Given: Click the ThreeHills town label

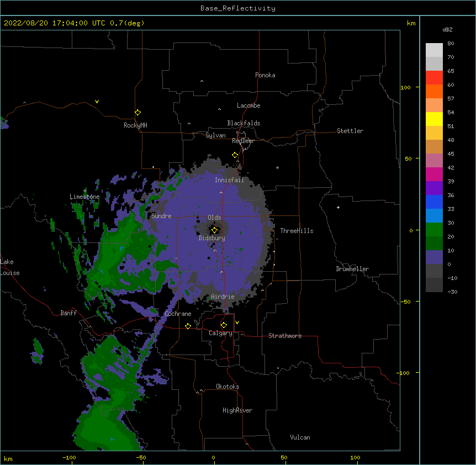Looking at the screenshot, I should click(297, 231).
